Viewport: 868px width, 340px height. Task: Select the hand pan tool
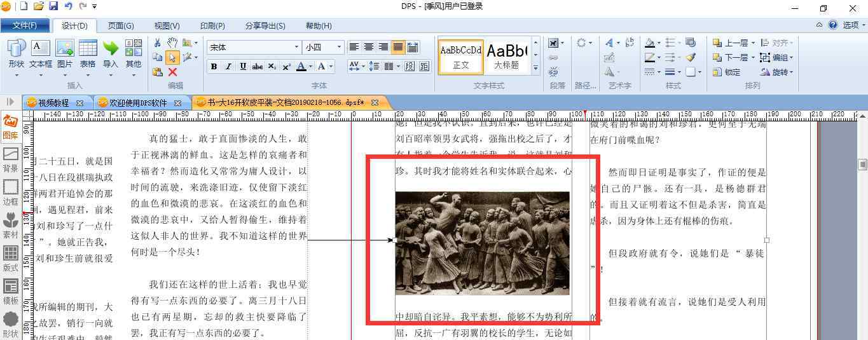pyautogui.click(x=172, y=43)
